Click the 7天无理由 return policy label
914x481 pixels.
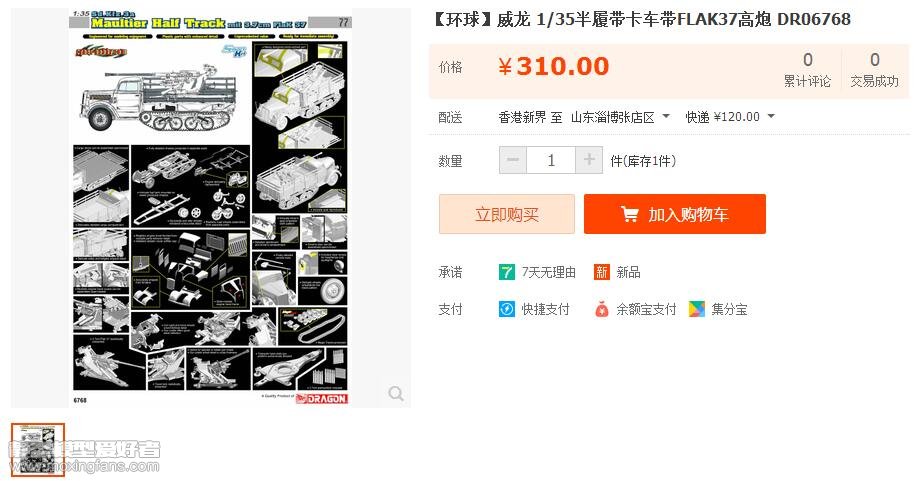point(549,272)
